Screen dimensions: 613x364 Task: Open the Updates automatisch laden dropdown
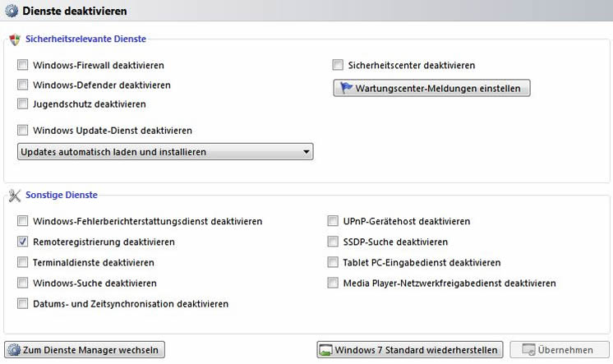pyautogui.click(x=165, y=152)
